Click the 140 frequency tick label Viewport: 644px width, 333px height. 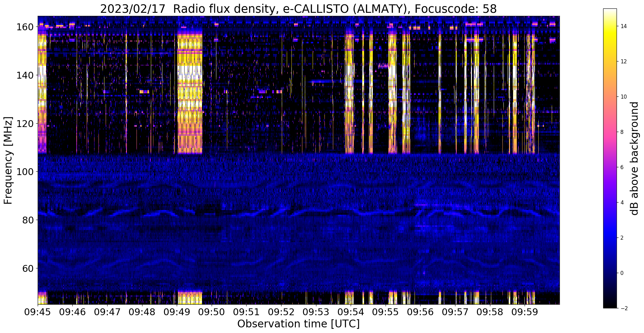[26, 75]
